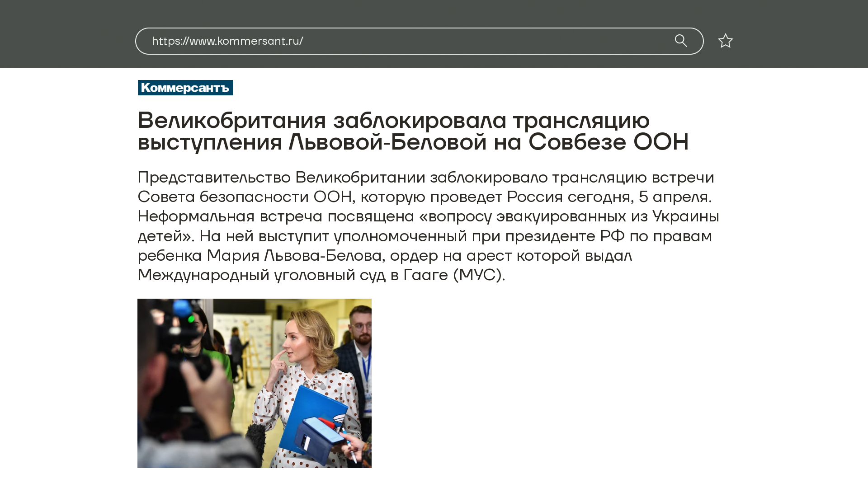Screen dimensions: 868x488
Task: Click the headline's second line mentioning Совбезе ООН
Action: 412,141
